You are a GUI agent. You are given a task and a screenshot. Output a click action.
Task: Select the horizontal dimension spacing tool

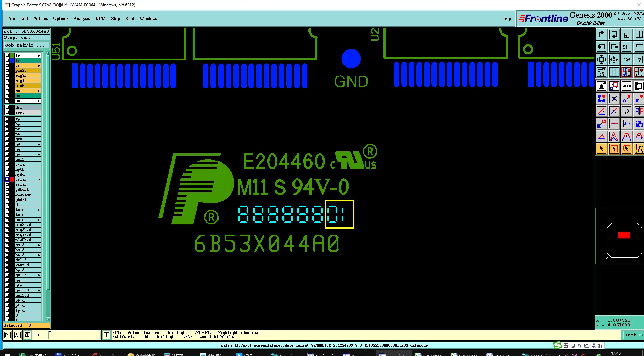(x=626, y=124)
